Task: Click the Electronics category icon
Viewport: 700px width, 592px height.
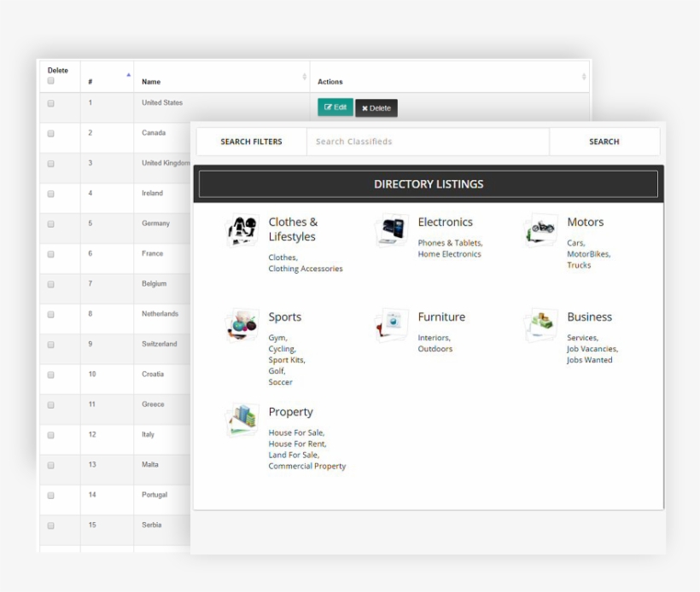Action: click(x=390, y=227)
